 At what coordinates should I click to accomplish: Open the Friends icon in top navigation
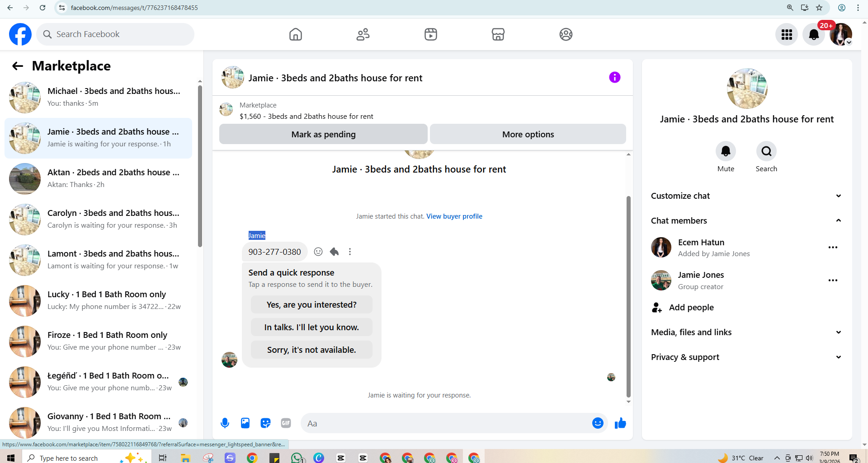point(363,34)
